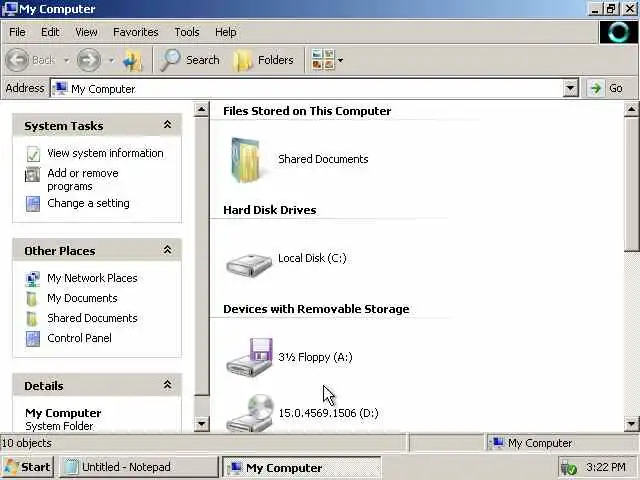Screen dimensions: 640x480
Task: Click the main pane scroll up arrow
Action: pyautogui.click(x=631, y=109)
